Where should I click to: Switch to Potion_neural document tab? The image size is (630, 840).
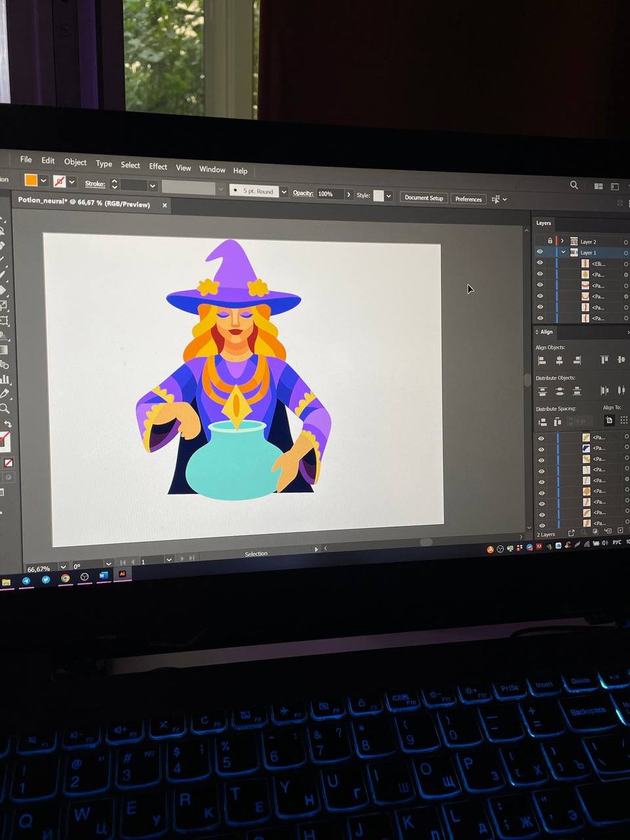[84, 203]
